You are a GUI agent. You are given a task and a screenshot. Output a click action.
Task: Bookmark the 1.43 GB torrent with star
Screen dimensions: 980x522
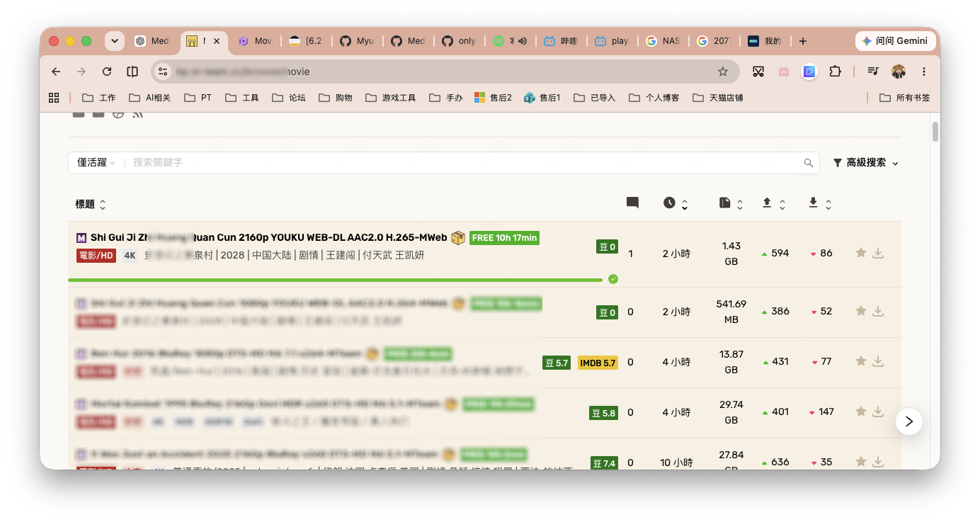pyautogui.click(x=861, y=253)
